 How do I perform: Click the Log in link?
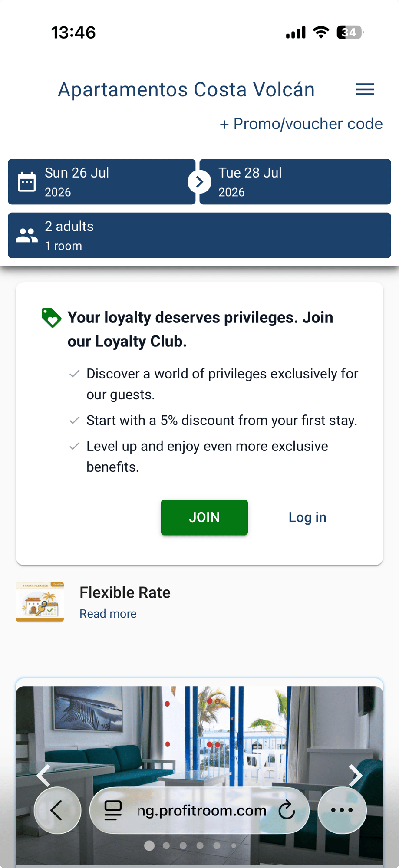(x=307, y=517)
